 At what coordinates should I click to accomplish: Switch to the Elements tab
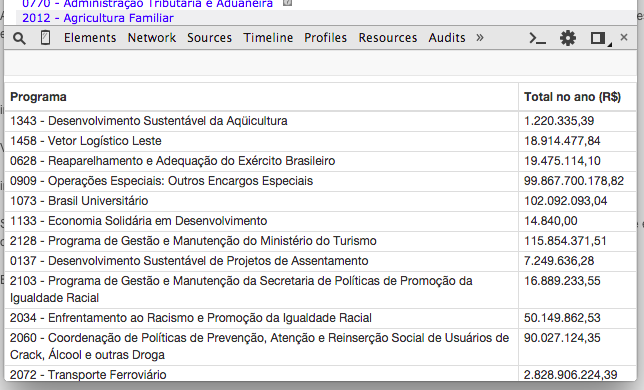[x=90, y=38]
